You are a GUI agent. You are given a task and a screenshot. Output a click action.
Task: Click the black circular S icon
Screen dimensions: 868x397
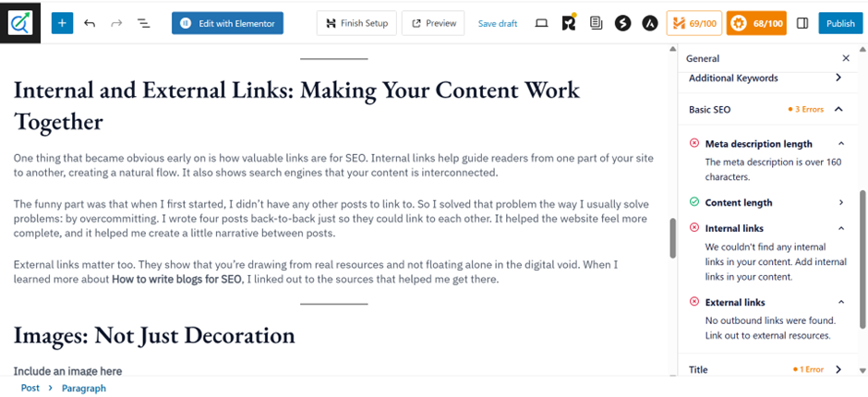pos(622,23)
